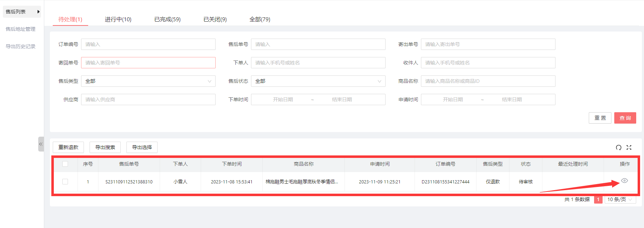The height and width of the screenshot is (228, 644).
Task: Click the refresh table icon
Action: pyautogui.click(x=619, y=148)
